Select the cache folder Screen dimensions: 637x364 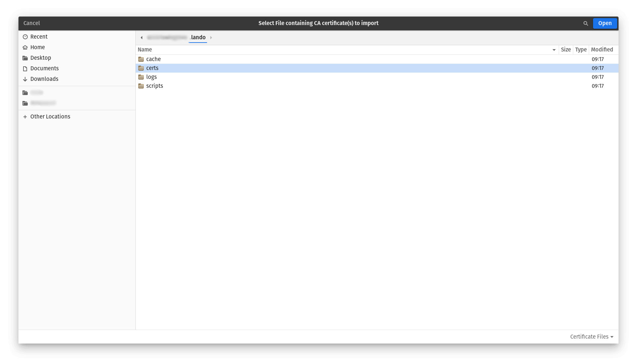pyautogui.click(x=153, y=59)
